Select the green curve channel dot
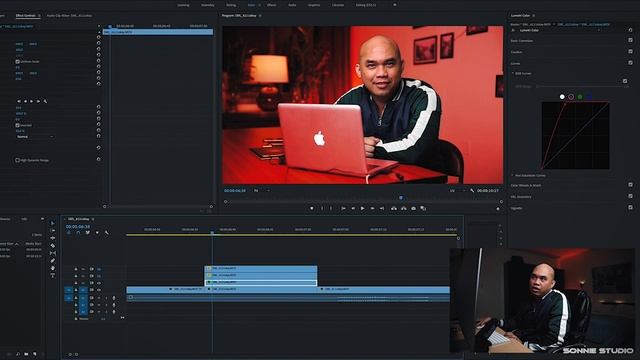 point(580,97)
